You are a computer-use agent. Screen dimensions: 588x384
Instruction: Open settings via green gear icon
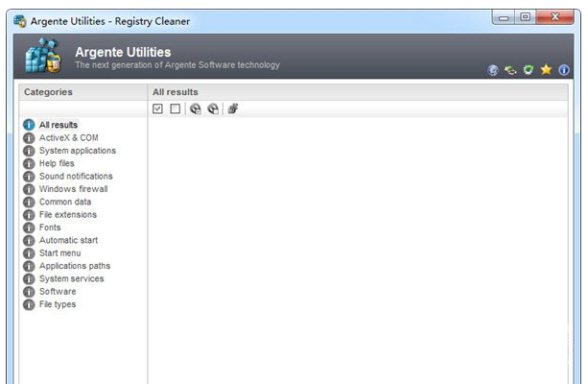pyautogui.click(x=529, y=70)
